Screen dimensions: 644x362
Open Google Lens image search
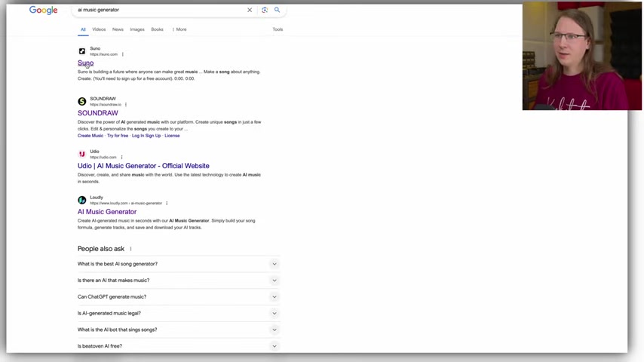pyautogui.click(x=265, y=10)
